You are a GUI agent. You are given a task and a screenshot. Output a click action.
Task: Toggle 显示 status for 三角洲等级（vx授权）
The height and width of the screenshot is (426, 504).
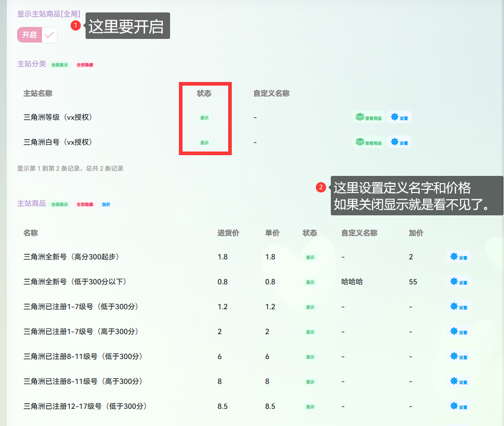point(205,117)
